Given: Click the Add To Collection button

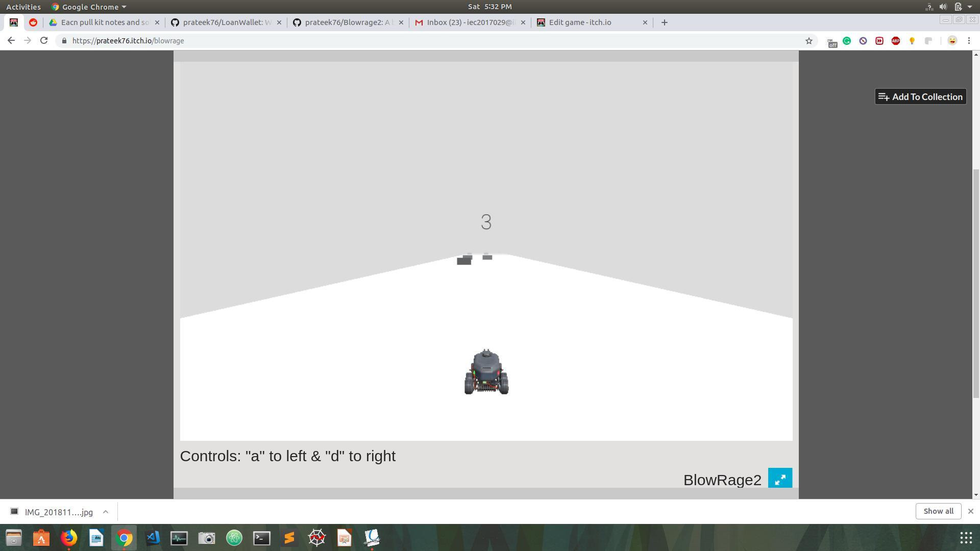Looking at the screenshot, I should [x=920, y=97].
